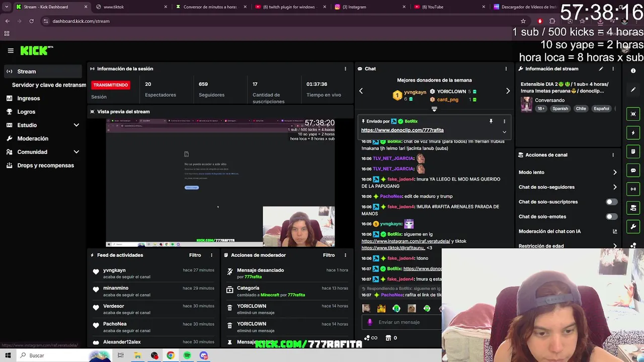Click the Chile stream tag
The height and width of the screenshot is (362, 644).
coord(581,109)
